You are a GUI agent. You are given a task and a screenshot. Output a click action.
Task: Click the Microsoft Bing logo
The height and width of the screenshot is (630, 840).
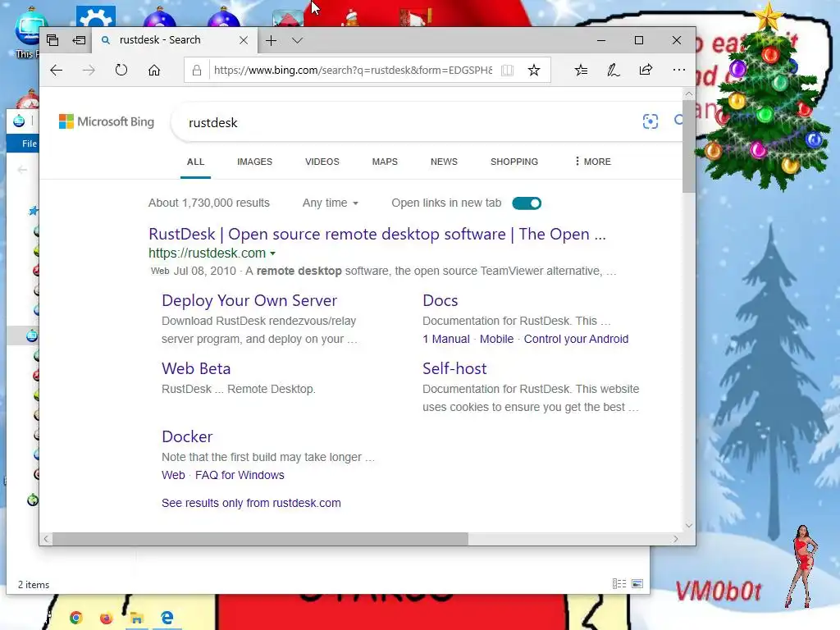(107, 121)
